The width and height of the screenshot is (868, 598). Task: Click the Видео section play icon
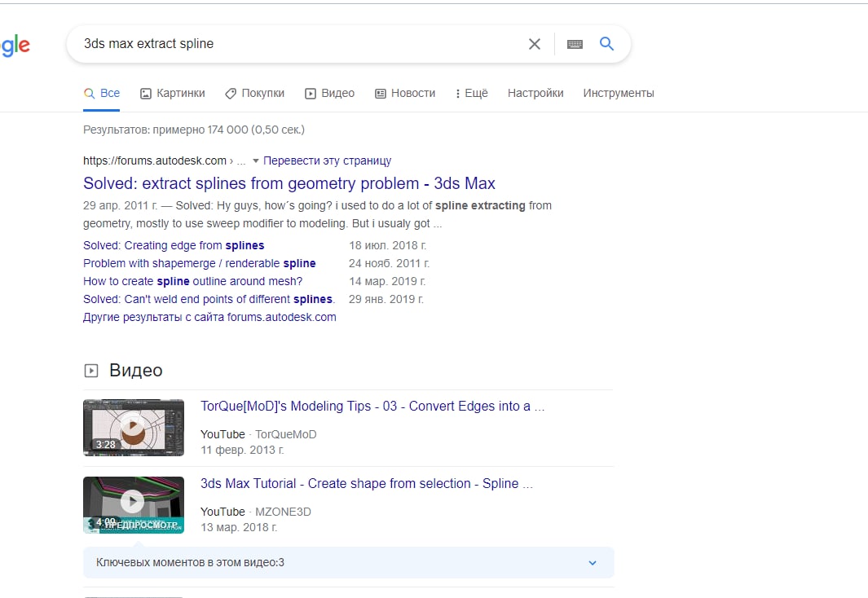[90, 371]
